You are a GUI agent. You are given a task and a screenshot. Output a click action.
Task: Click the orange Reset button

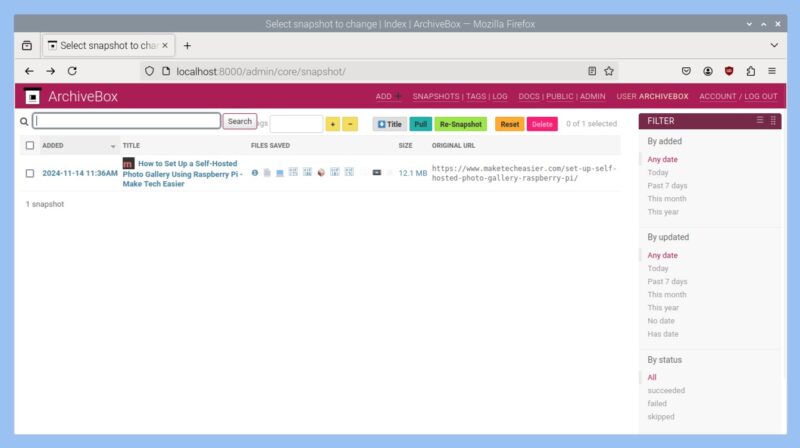(509, 124)
